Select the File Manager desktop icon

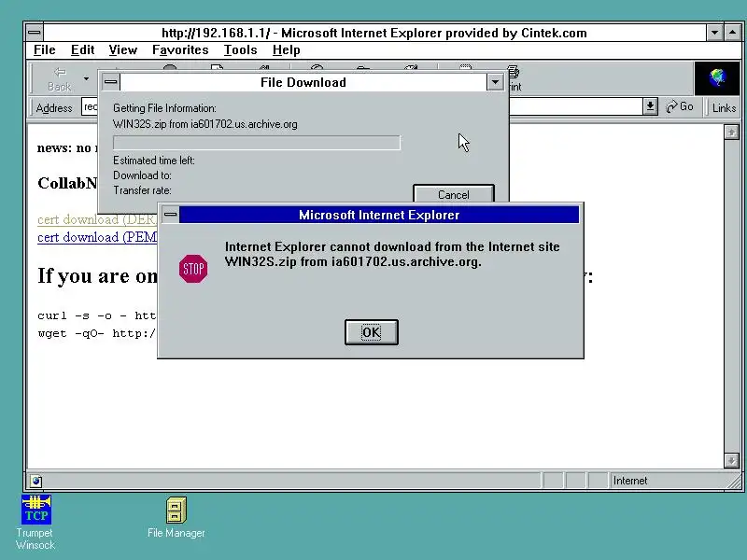click(176, 518)
